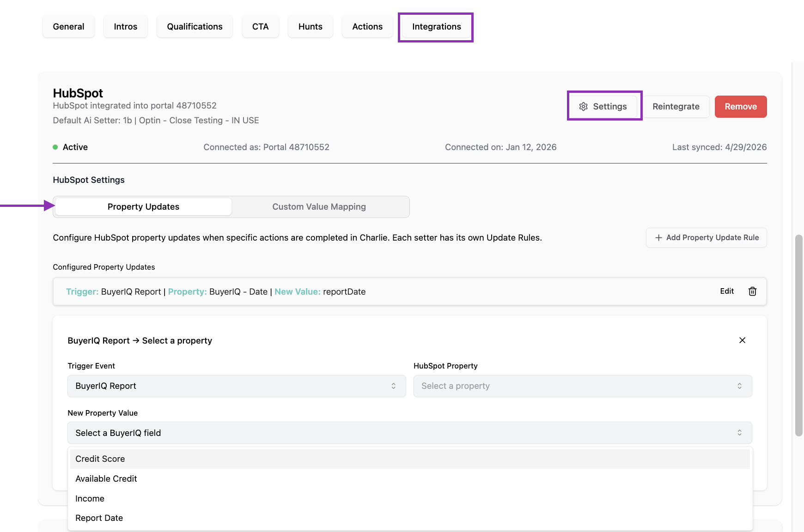Viewport: 804px width, 532px height.
Task: Open the General tab
Action: [x=68, y=27]
